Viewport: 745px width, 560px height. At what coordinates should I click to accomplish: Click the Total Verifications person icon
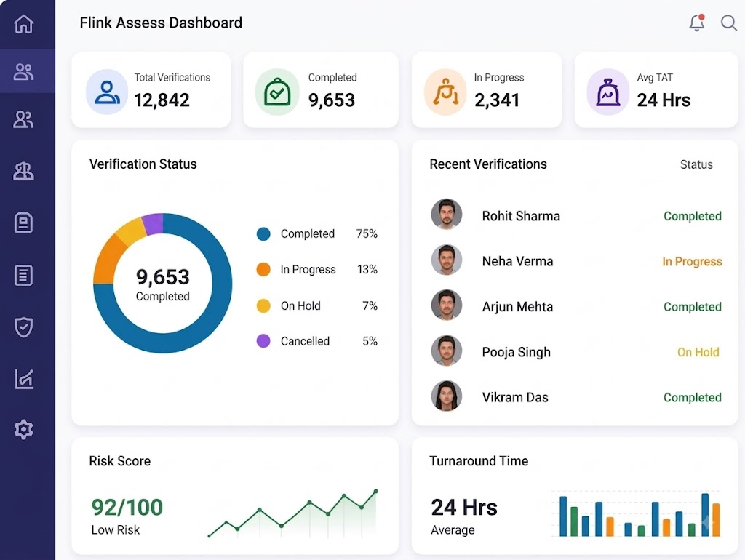point(107,92)
